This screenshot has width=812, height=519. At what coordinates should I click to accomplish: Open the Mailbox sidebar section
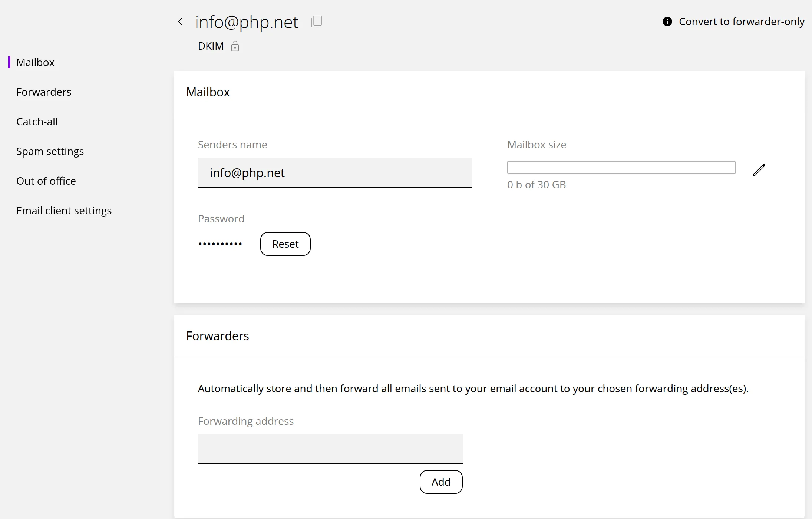click(x=35, y=62)
